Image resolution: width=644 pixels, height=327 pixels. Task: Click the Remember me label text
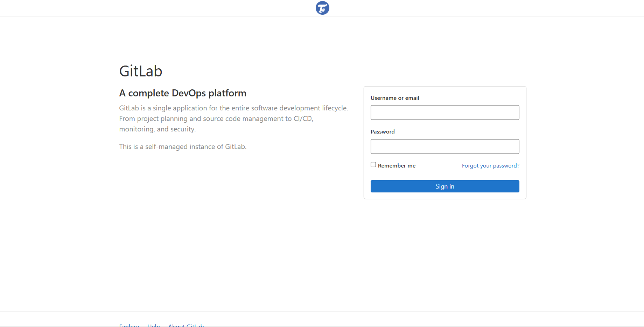click(397, 165)
